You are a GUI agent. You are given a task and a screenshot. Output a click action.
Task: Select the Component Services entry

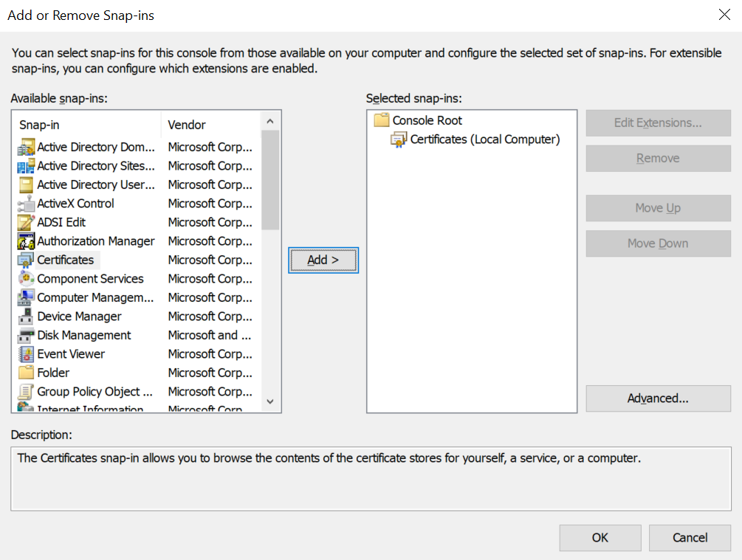click(90, 279)
